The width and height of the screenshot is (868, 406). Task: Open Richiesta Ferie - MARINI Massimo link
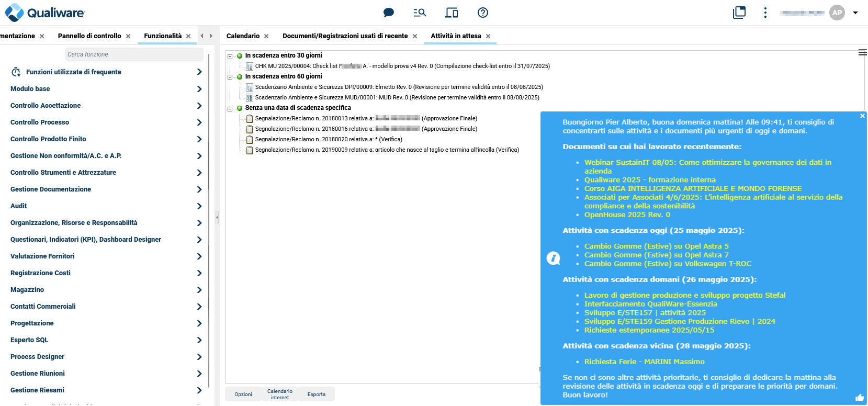pos(644,362)
